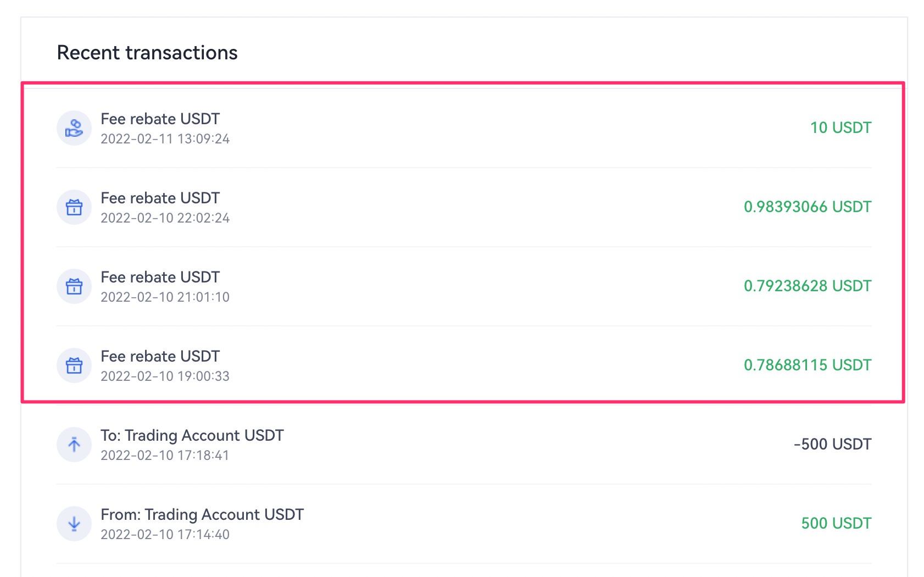
Task: Click the 0.78688115 USDT amount
Action: point(807,365)
